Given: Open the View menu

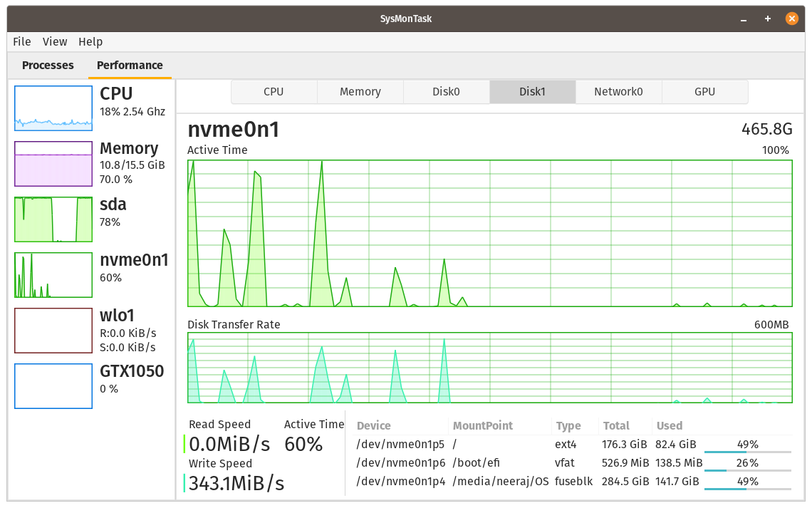Looking at the screenshot, I should [55, 41].
